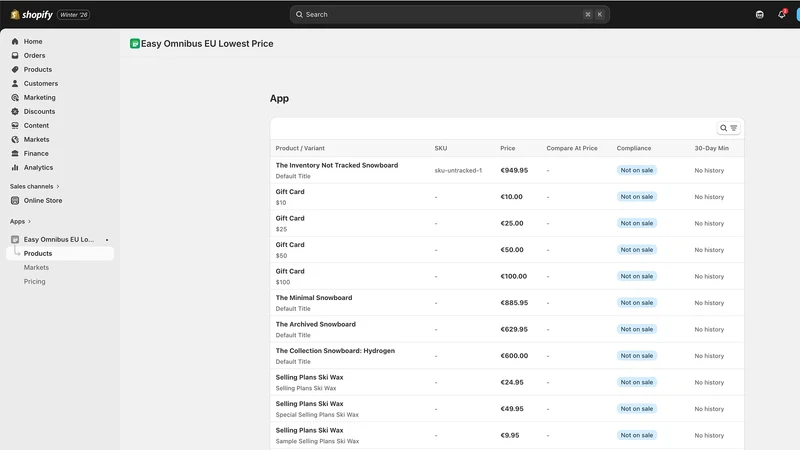Expand the Apps section
800x450 pixels.
(x=20, y=221)
